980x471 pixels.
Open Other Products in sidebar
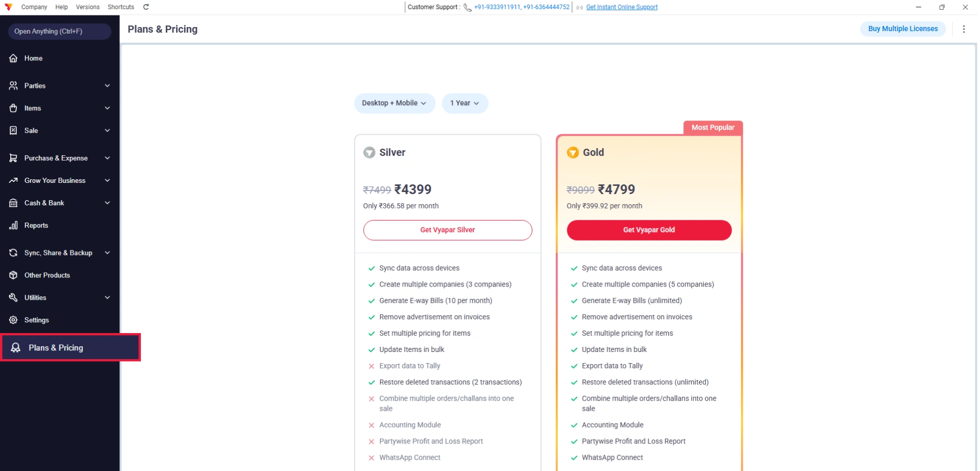(60, 275)
